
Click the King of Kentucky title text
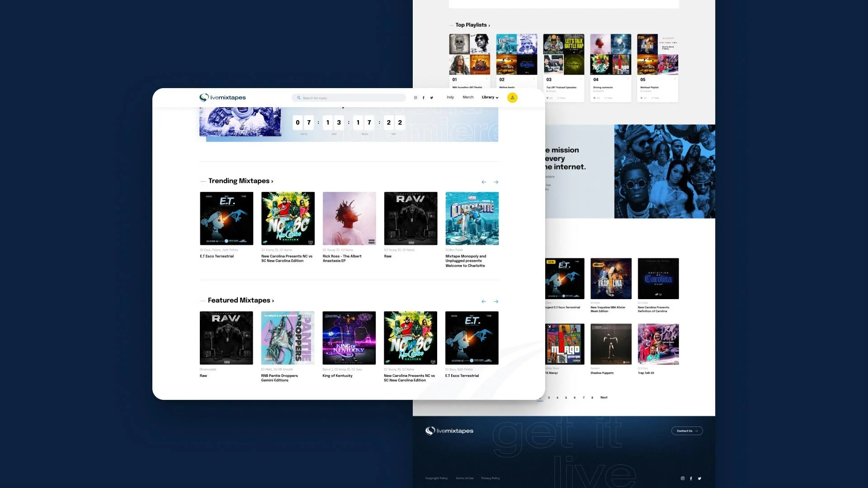(x=337, y=375)
